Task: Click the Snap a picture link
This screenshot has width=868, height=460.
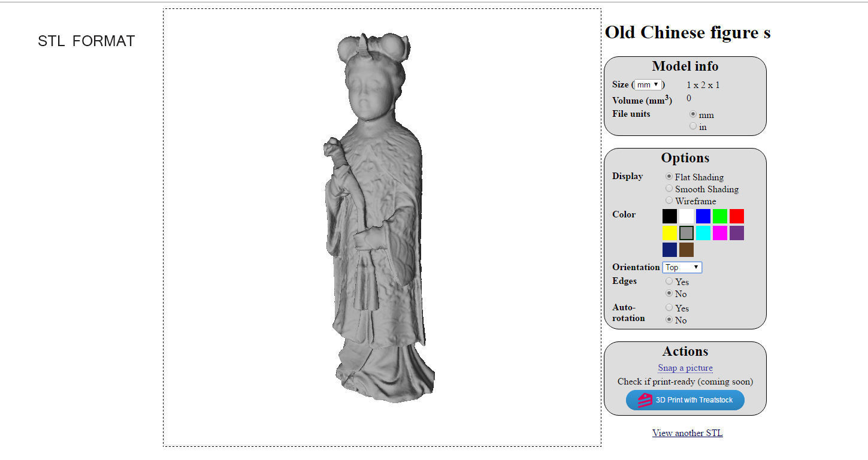Action: point(685,368)
